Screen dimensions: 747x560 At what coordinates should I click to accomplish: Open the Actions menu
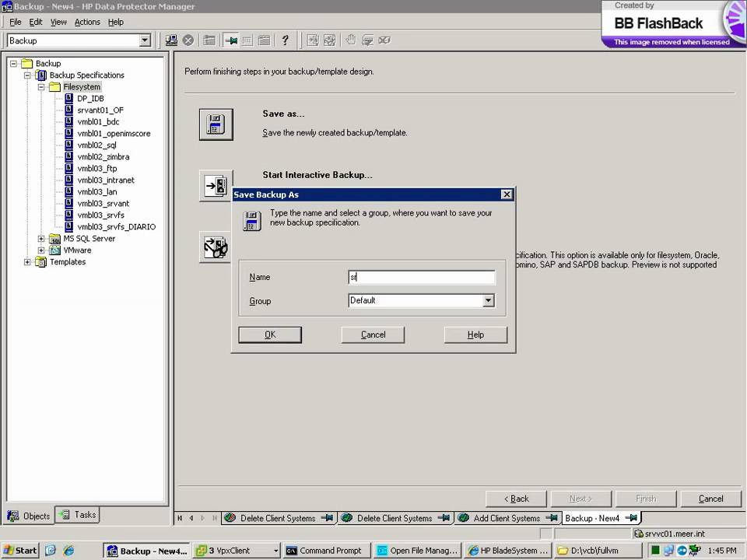[x=87, y=22]
